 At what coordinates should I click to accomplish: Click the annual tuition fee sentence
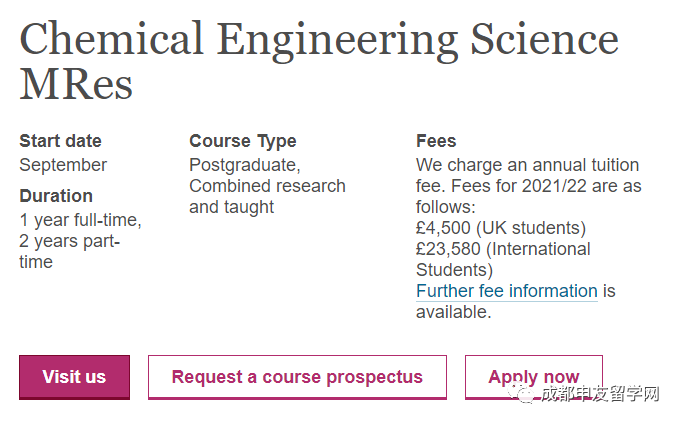[527, 186]
